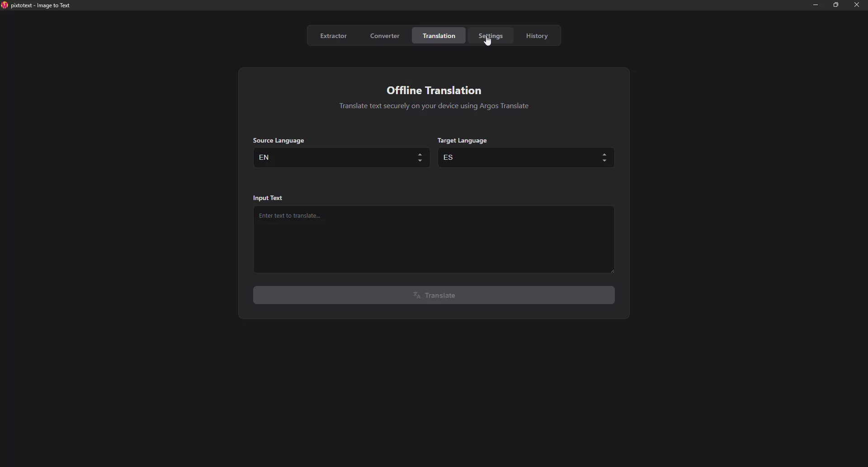The width and height of the screenshot is (868, 467).
Task: Click the pixtotext app icon in title bar
Action: [5, 5]
